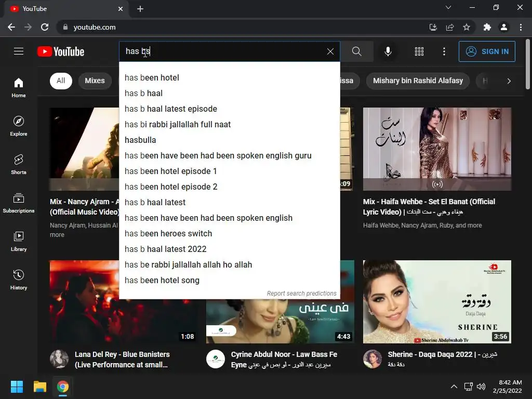
Task: Show hidden system tray icons chevron
Action: click(x=454, y=387)
